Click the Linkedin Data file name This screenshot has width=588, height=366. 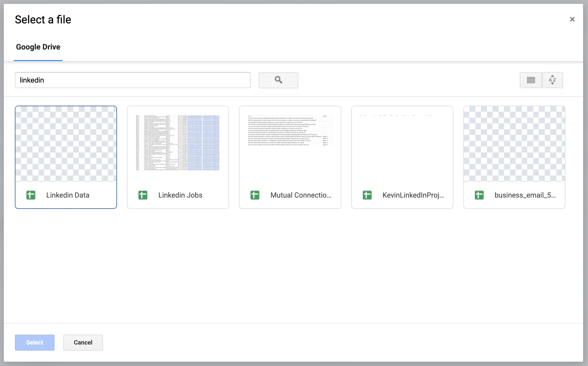(x=67, y=195)
